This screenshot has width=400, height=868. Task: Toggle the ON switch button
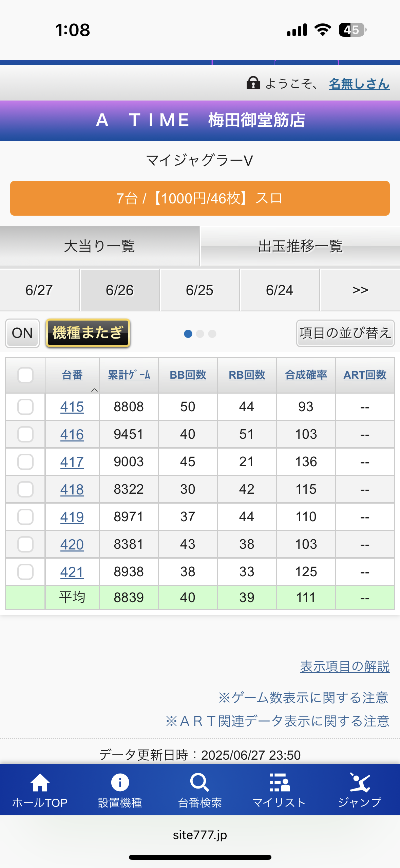[22, 333]
